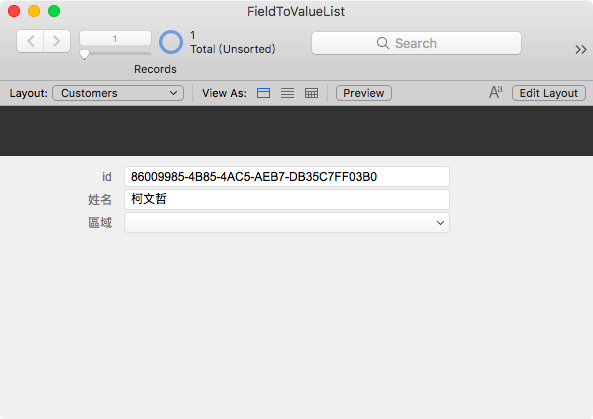The height and width of the screenshot is (419, 593).
Task: Click the found set pie circle icon
Action: [x=171, y=42]
